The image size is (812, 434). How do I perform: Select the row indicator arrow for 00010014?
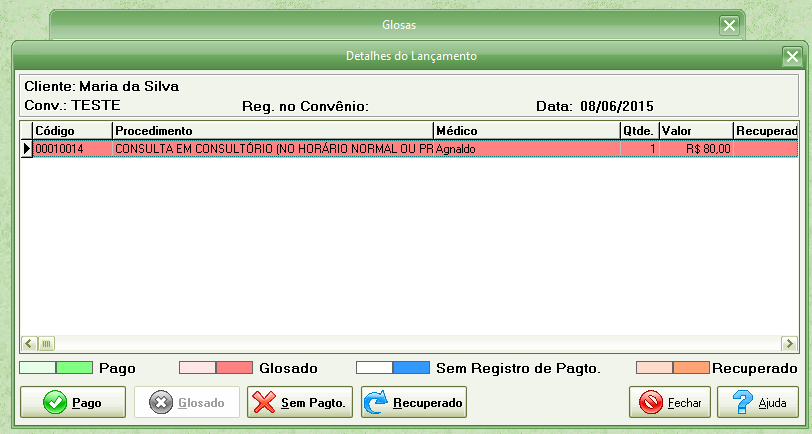pos(26,149)
